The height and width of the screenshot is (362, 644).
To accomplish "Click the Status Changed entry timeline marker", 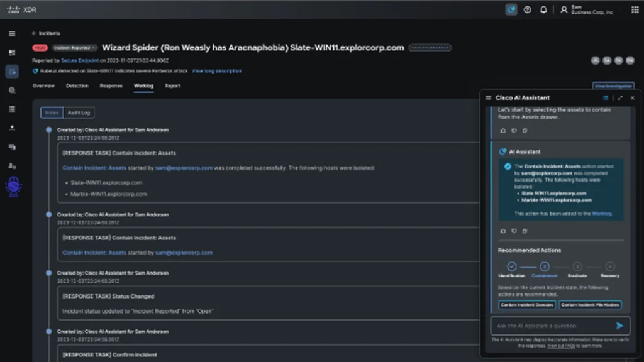I will (x=49, y=273).
